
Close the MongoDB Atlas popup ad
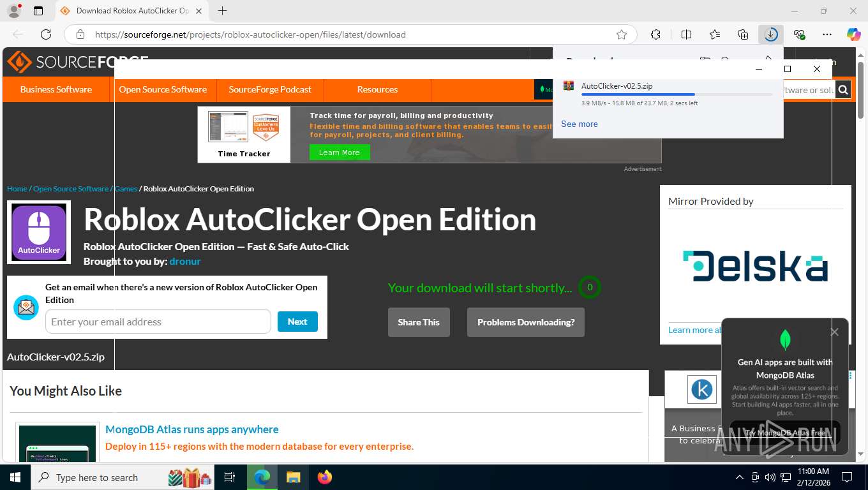coord(834,332)
